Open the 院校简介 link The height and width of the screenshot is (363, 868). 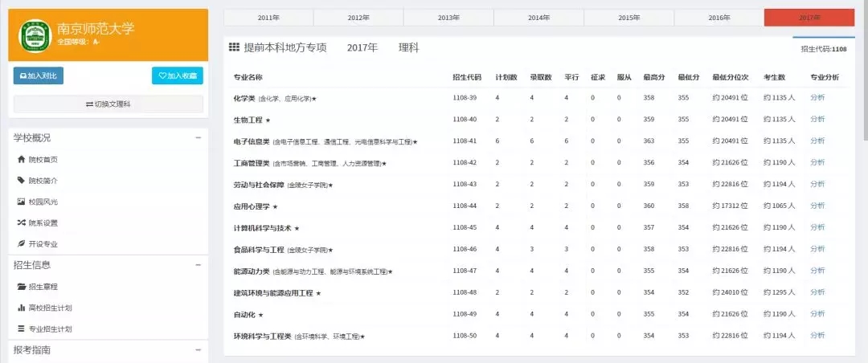tap(43, 181)
